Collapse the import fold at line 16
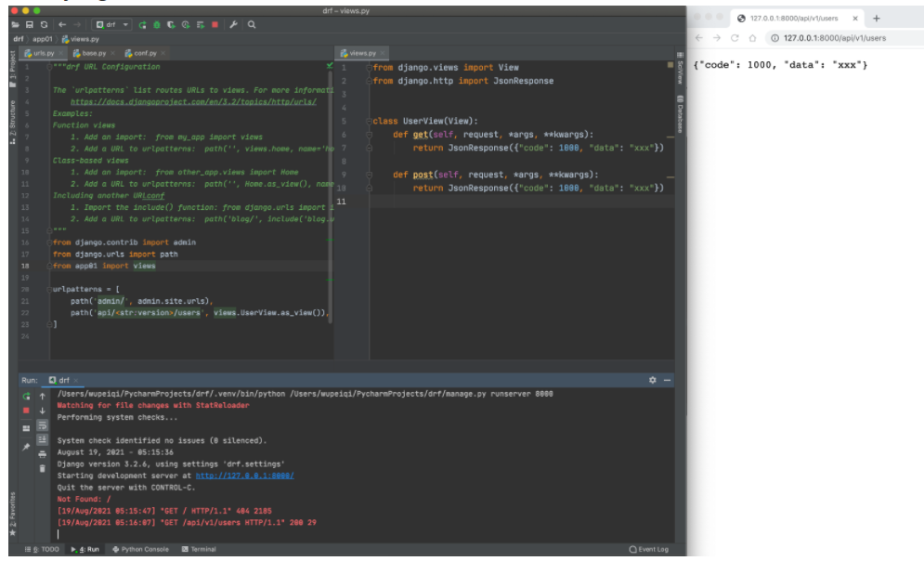The image size is (924, 574). [x=49, y=242]
